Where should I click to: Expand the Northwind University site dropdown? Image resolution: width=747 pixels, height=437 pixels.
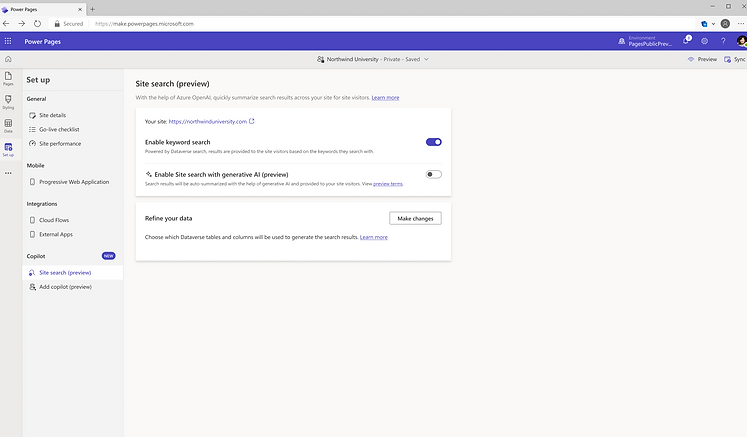(426, 60)
